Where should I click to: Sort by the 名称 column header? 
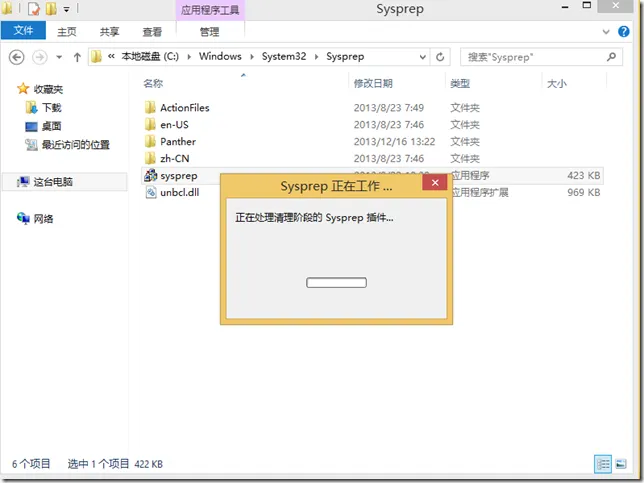[153, 84]
